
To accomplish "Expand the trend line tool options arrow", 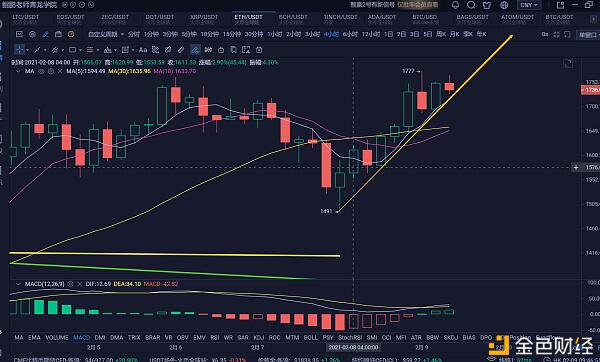I will [45, 50].
